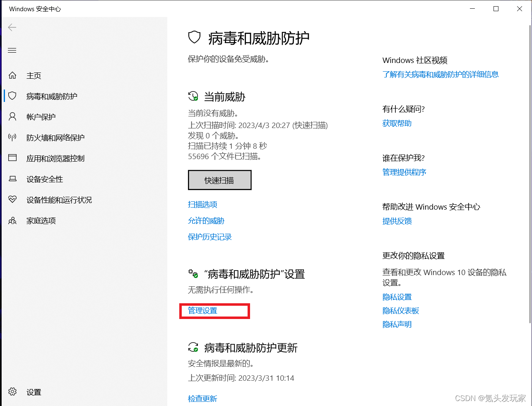Open 帐户保护 section

[x=41, y=117]
